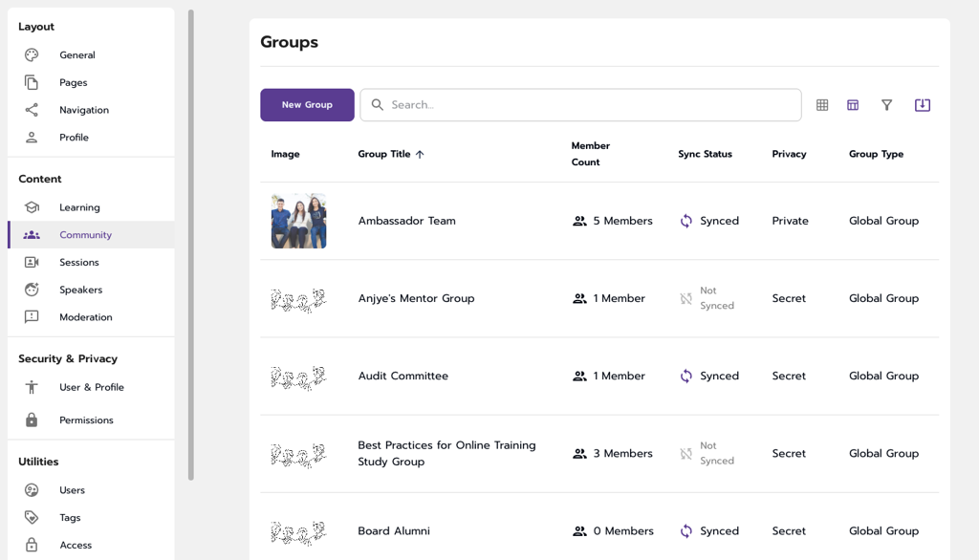Click Not Synced icon for Anjye's Mentor Group
Viewport: 979px width, 560px height.
[686, 298]
